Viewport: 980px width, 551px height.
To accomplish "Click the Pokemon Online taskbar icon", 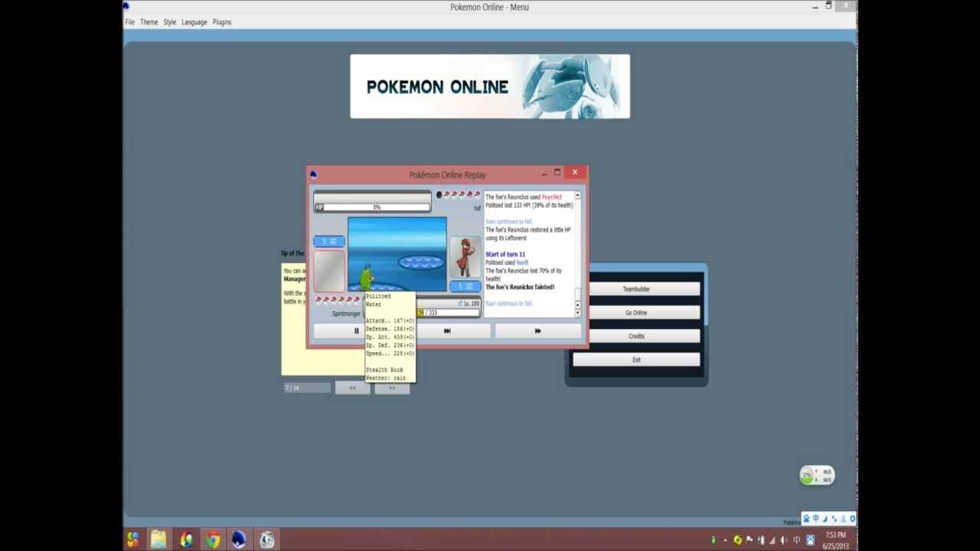I will (x=239, y=540).
